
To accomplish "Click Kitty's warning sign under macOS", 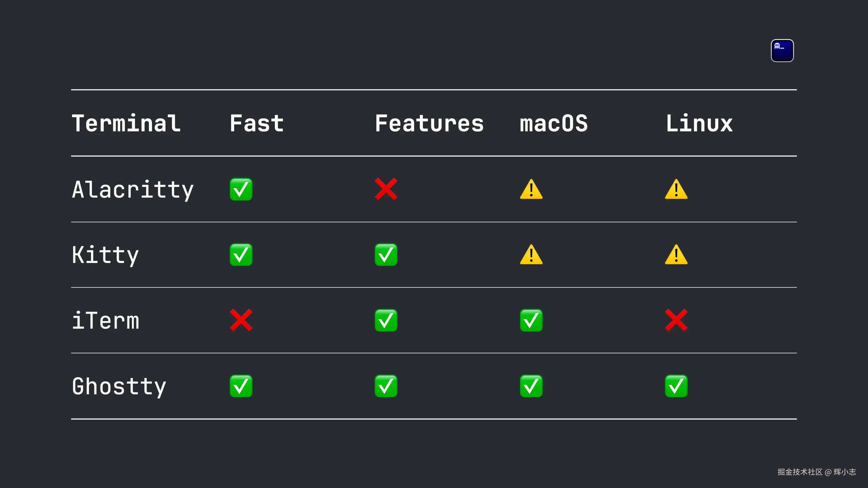I will (x=531, y=255).
